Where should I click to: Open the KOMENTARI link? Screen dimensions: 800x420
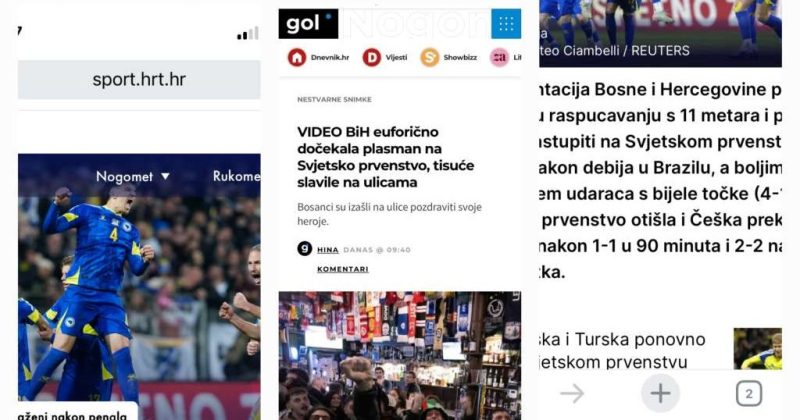point(343,269)
